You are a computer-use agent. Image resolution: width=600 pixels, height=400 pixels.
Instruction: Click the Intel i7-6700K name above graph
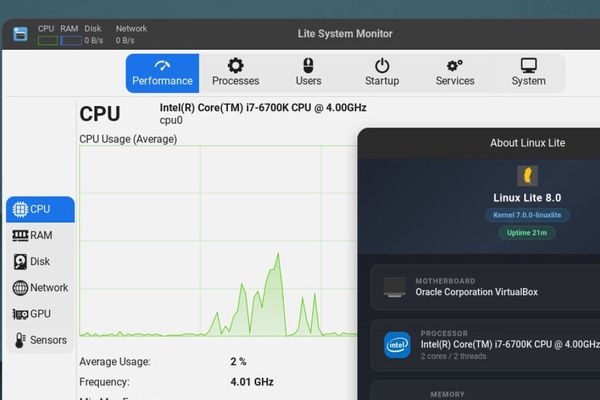point(263,108)
